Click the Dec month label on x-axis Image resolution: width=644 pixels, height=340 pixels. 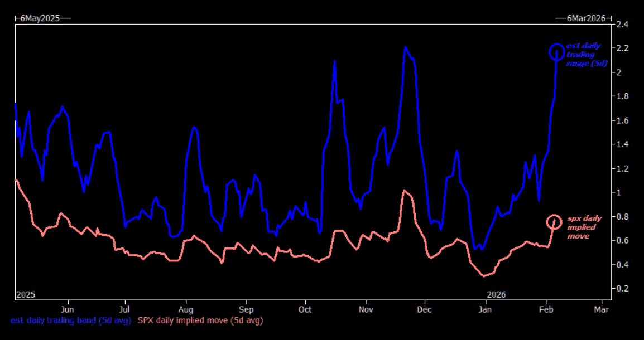click(425, 309)
